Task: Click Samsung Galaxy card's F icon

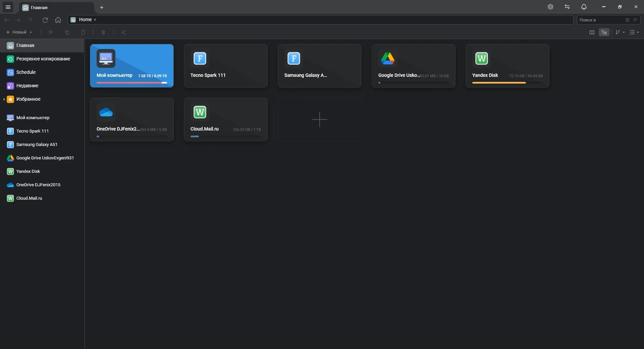Action: pos(294,59)
